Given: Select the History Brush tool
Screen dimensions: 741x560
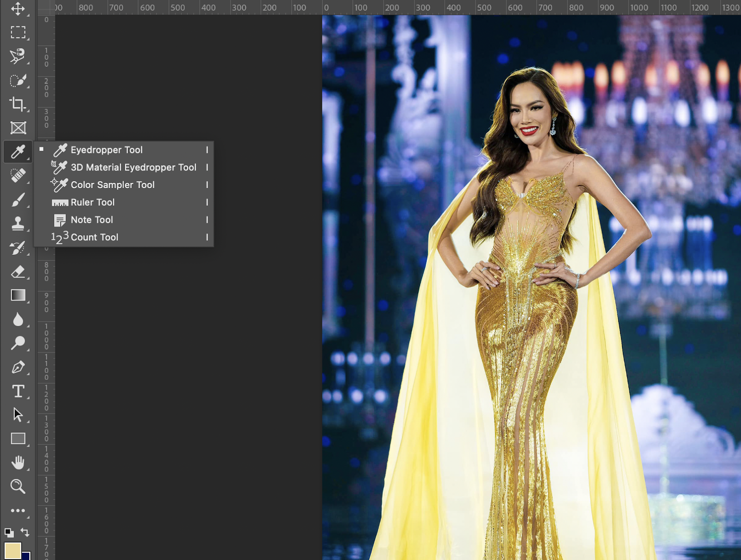Looking at the screenshot, I should click(x=18, y=248).
